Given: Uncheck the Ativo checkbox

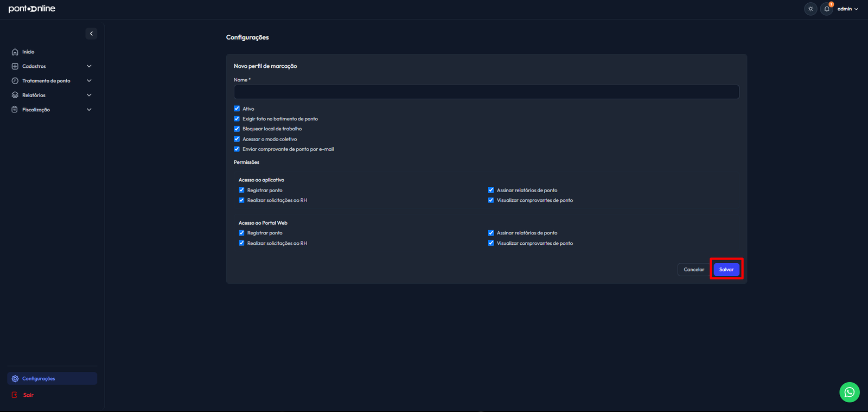Looking at the screenshot, I should (x=237, y=109).
